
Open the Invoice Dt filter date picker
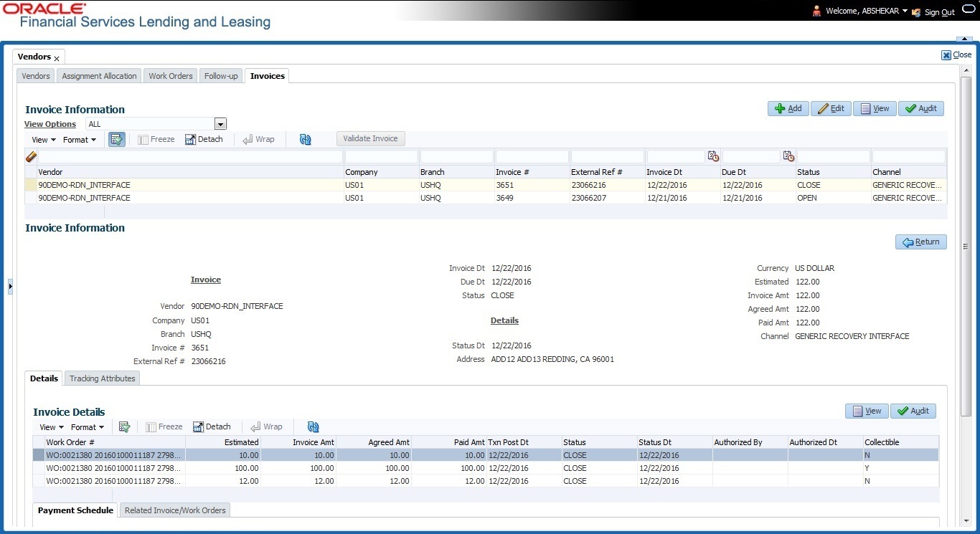(x=713, y=156)
